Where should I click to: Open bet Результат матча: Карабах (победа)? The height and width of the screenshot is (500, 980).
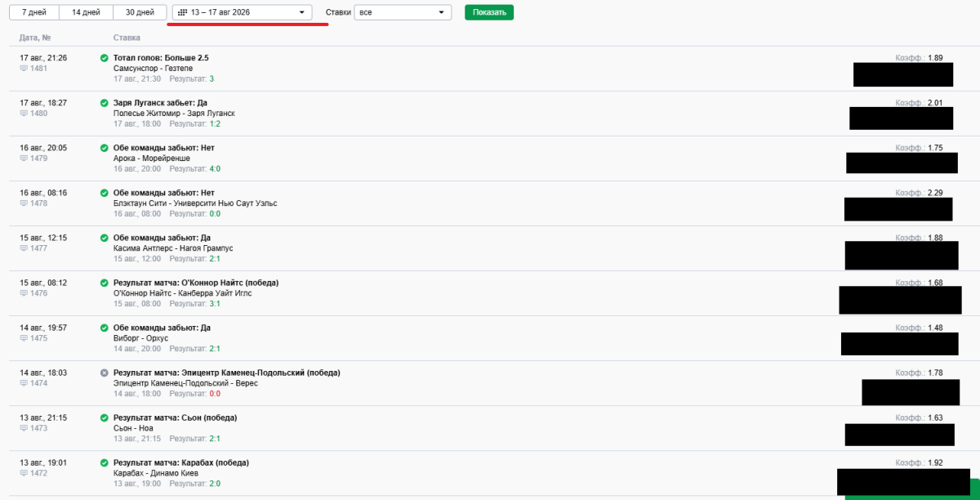pyautogui.click(x=181, y=462)
